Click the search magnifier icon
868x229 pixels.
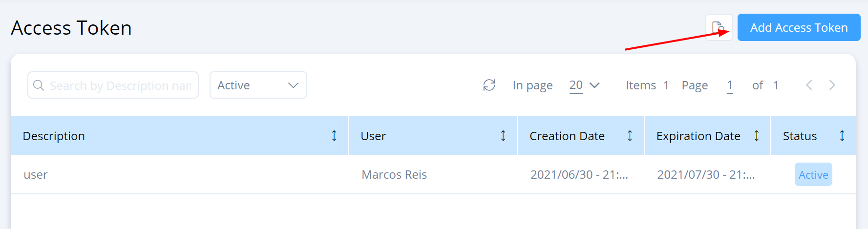(x=39, y=85)
